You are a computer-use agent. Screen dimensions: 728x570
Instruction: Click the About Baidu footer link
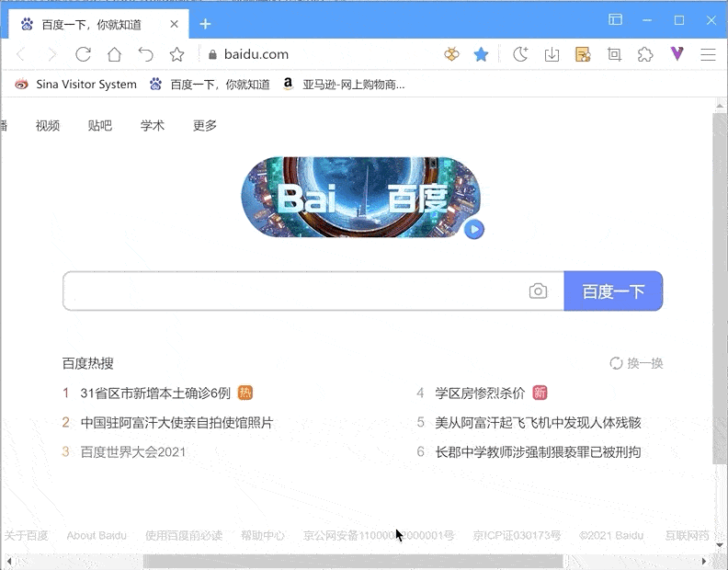point(97,536)
